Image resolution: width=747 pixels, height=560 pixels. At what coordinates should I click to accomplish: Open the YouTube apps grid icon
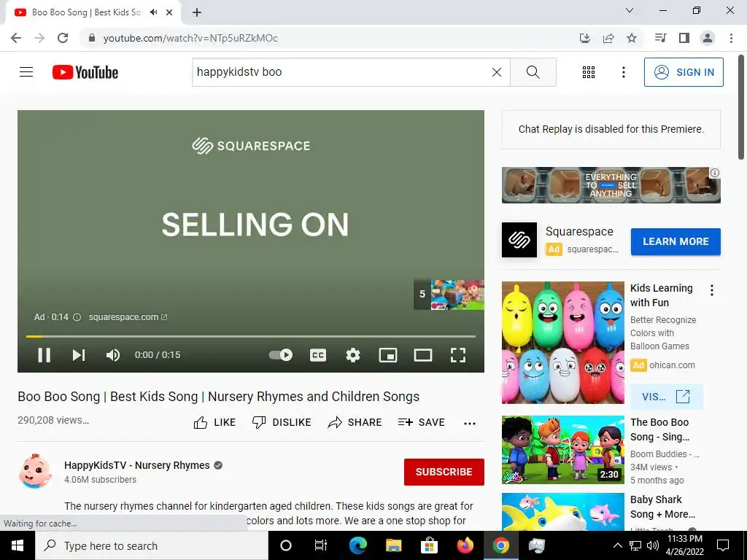point(589,72)
